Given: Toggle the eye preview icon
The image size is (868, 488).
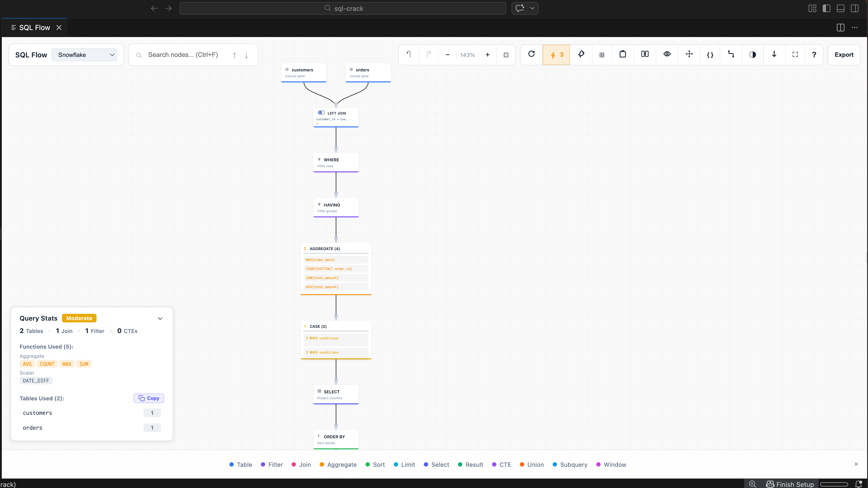Looking at the screenshot, I should 667,54.
